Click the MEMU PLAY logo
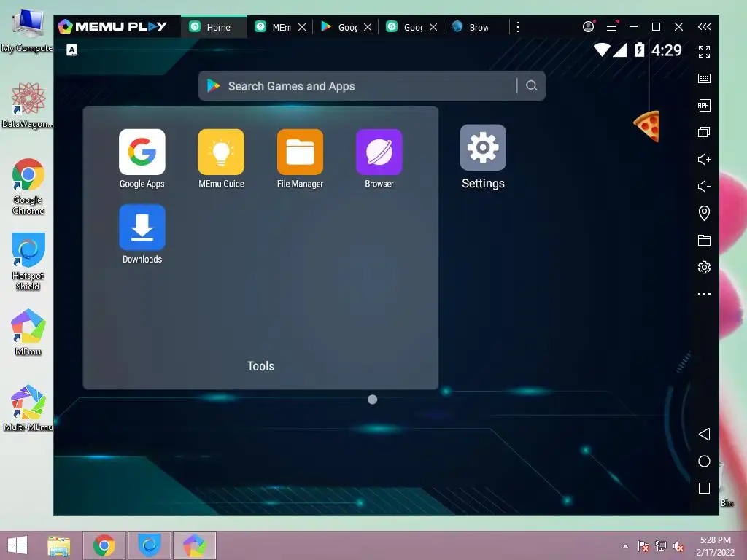The width and height of the screenshot is (747, 560). pyautogui.click(x=112, y=27)
